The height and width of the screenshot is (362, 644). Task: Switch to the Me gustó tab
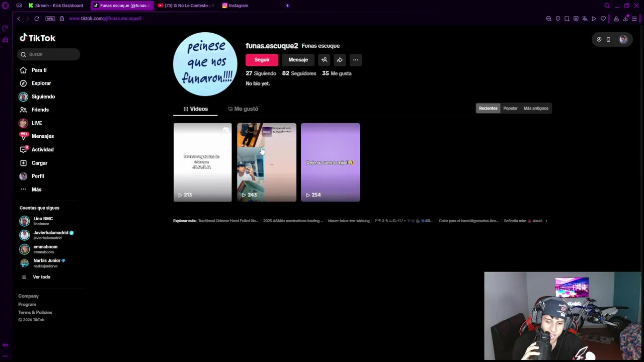coord(243,109)
